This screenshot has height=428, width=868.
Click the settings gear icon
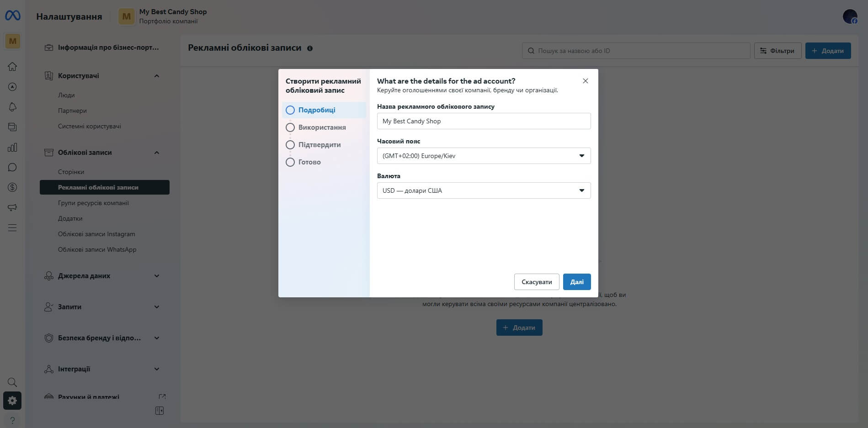12,401
